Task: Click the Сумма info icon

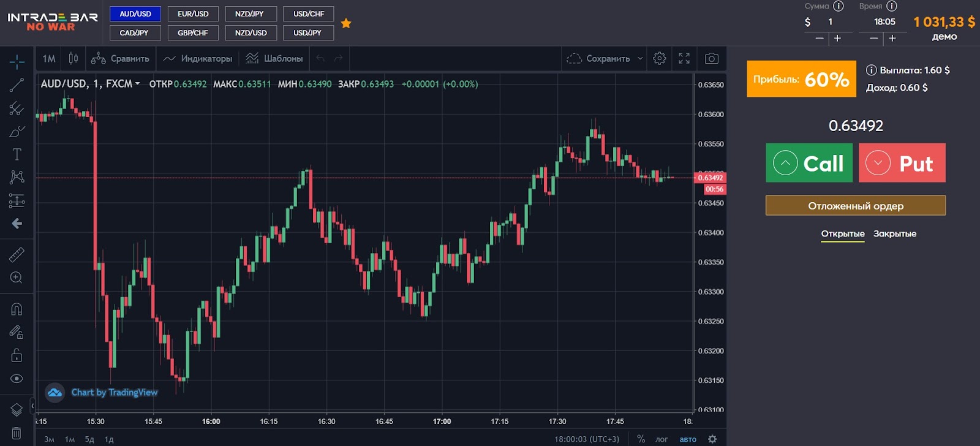Action: point(839,6)
